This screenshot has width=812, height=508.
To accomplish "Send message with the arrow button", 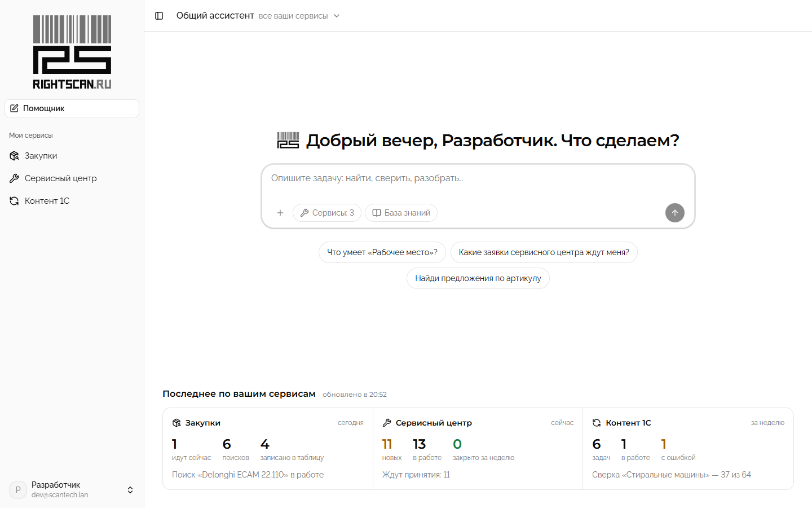I will (x=675, y=213).
